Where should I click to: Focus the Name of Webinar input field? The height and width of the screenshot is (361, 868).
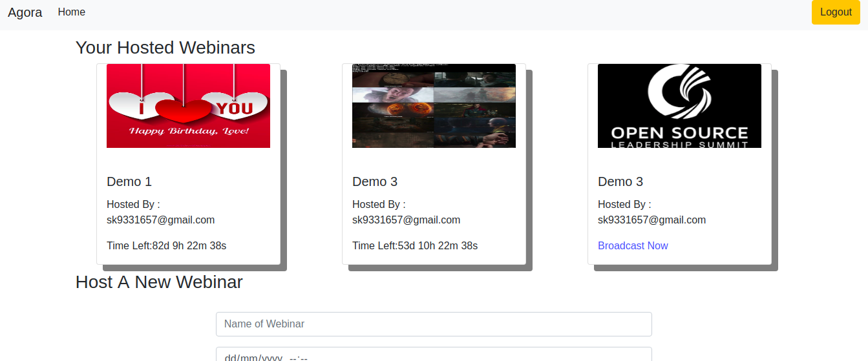(x=434, y=324)
